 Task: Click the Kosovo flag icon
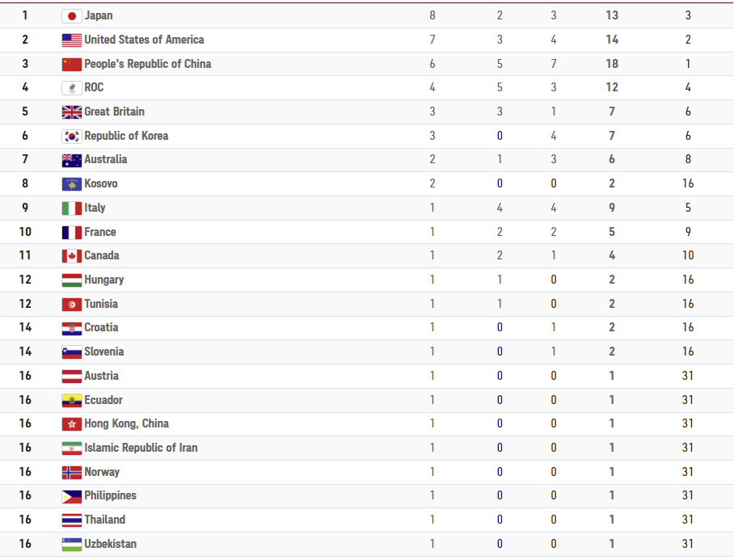click(72, 184)
